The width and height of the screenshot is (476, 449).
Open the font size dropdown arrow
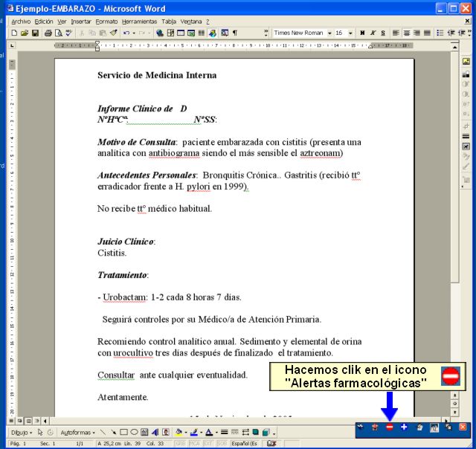coord(350,33)
